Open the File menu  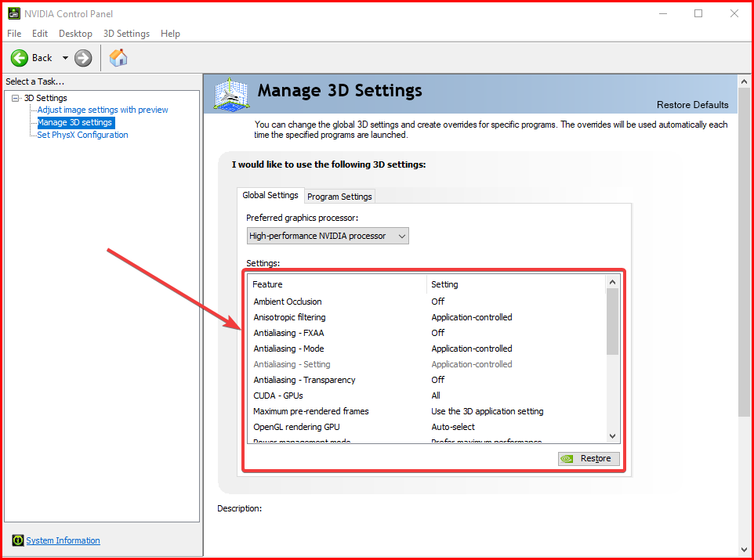click(14, 33)
